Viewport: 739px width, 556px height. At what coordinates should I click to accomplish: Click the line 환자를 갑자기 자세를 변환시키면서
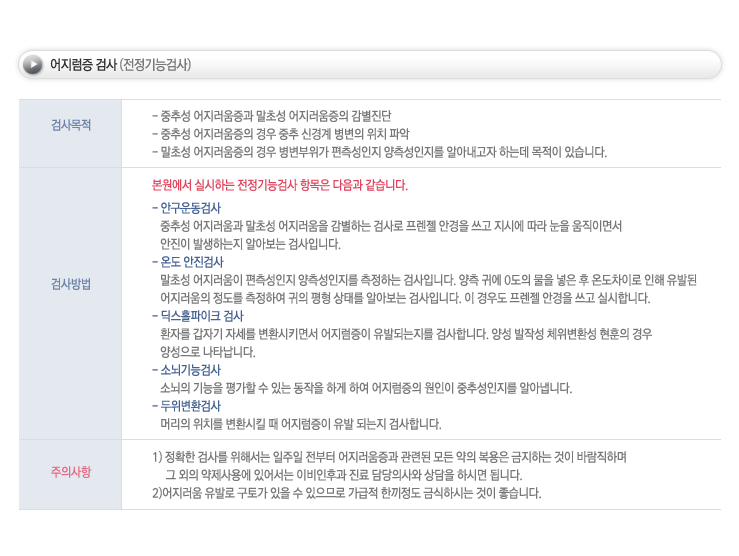pos(406,334)
